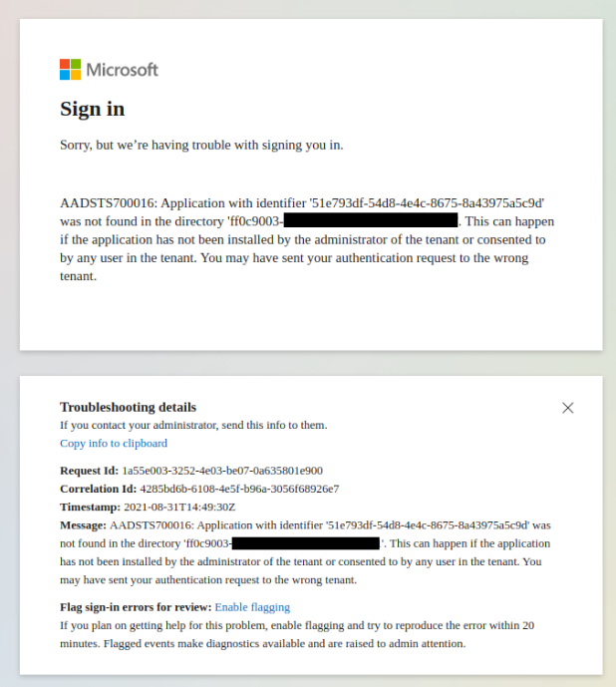Click the Sign in heading

pos(92,109)
